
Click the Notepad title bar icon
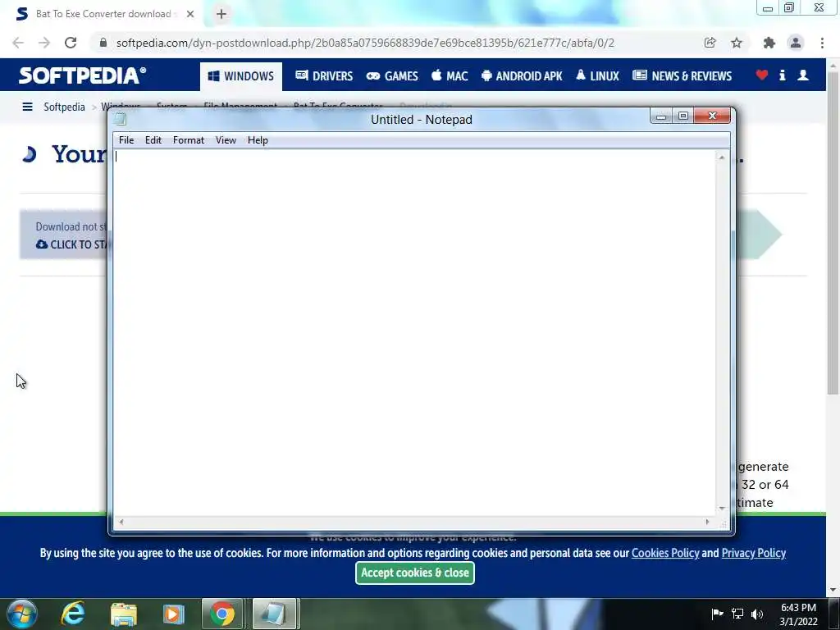click(121, 119)
